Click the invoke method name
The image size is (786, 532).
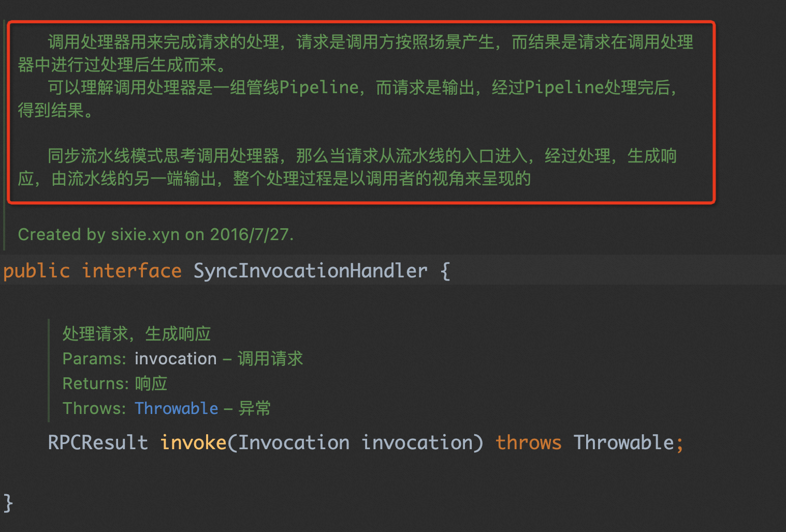[193, 442]
